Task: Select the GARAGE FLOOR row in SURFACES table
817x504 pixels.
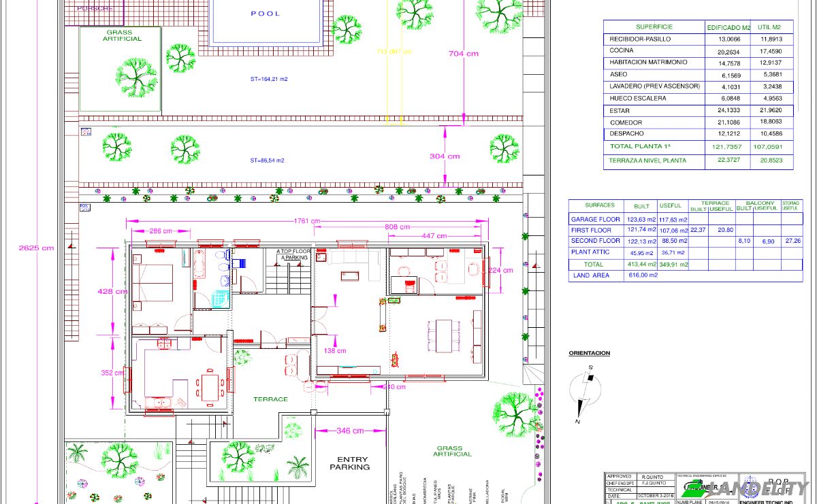Action: pyautogui.click(x=686, y=220)
